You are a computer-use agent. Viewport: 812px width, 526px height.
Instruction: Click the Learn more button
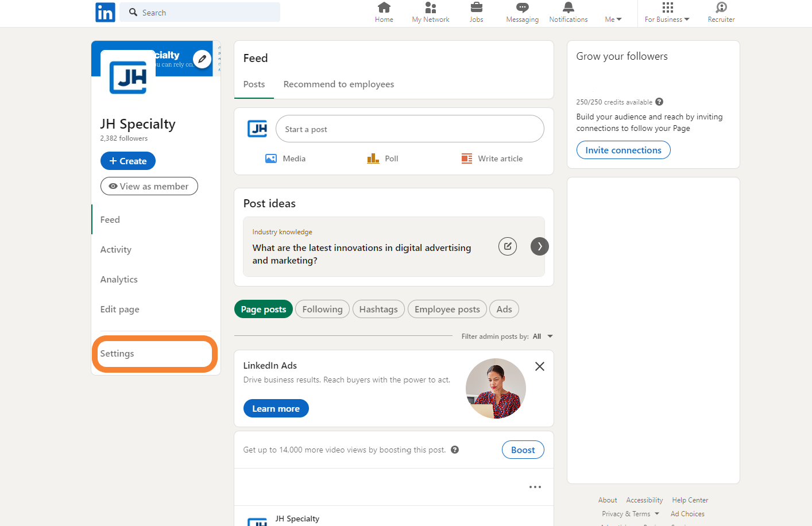click(276, 408)
